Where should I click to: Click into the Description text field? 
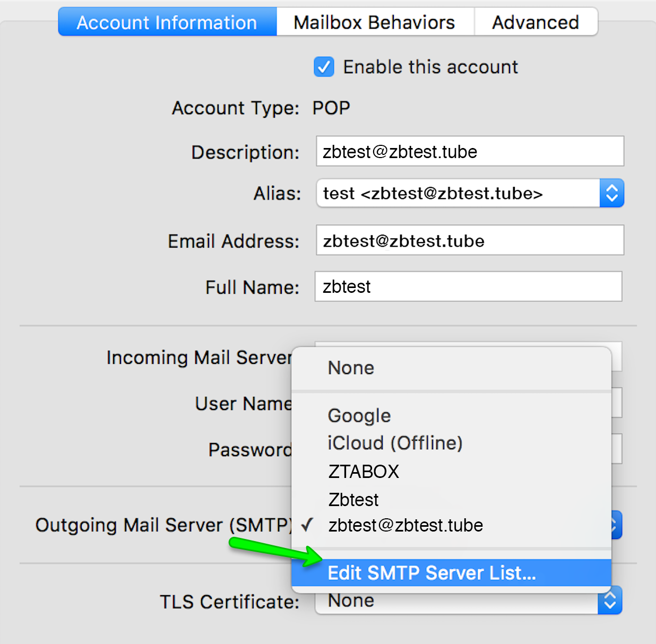[469, 152]
